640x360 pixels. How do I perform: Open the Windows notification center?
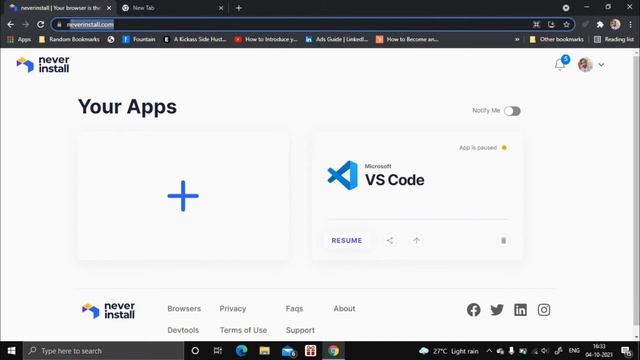(x=626, y=351)
